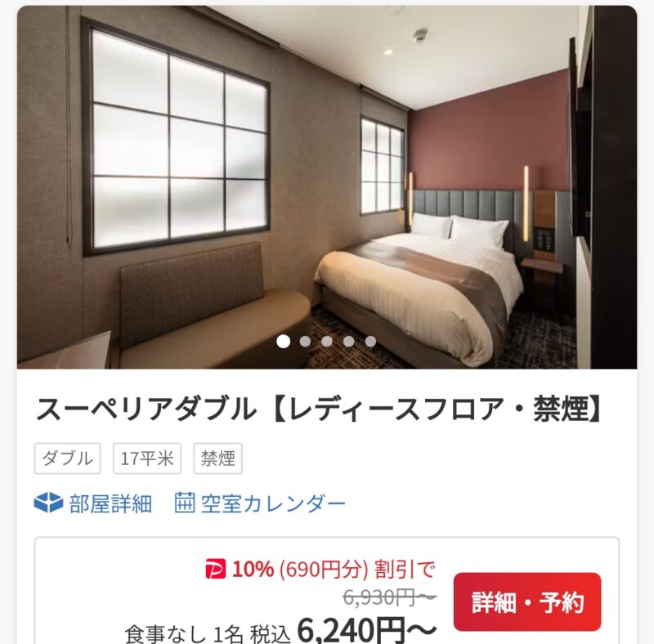Viewport: 654px width, 644px height.
Task: Jump to the second photo dot
Action: click(x=305, y=341)
